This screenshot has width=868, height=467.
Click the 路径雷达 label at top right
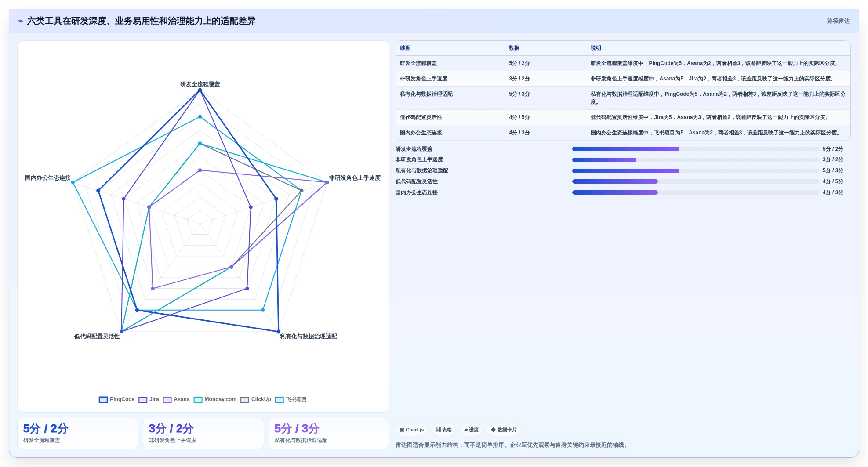coord(838,21)
